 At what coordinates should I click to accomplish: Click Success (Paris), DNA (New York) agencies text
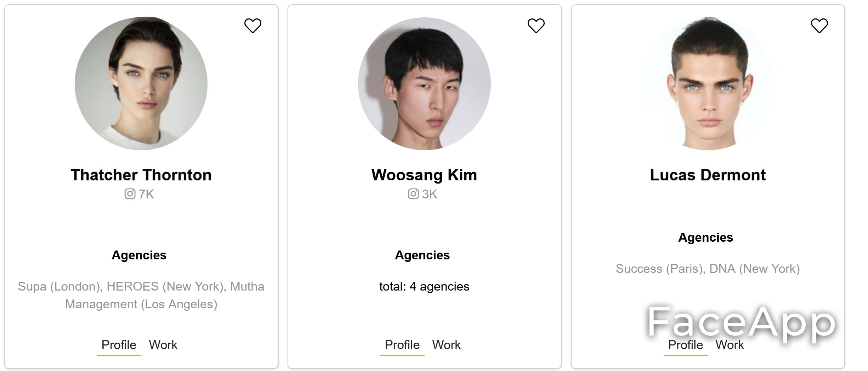click(708, 269)
